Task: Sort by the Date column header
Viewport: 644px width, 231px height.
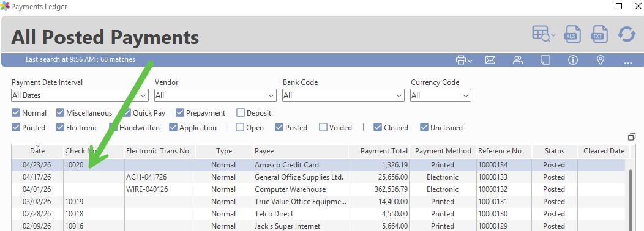Action: [37, 151]
